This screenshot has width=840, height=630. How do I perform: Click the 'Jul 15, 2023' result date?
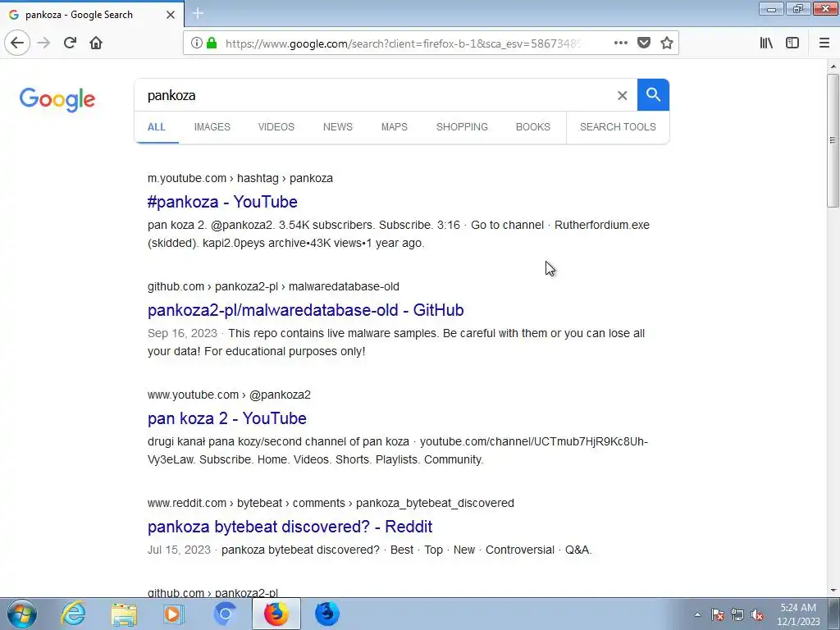click(179, 550)
